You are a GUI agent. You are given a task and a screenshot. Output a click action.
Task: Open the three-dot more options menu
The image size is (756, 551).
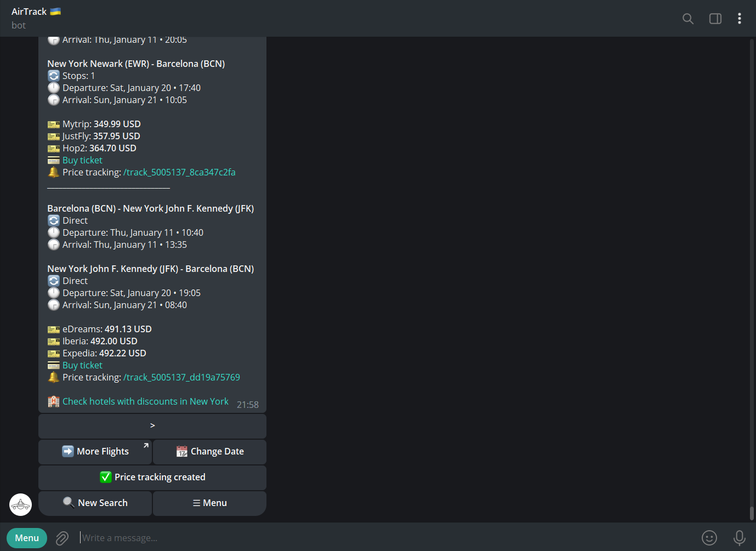(740, 19)
